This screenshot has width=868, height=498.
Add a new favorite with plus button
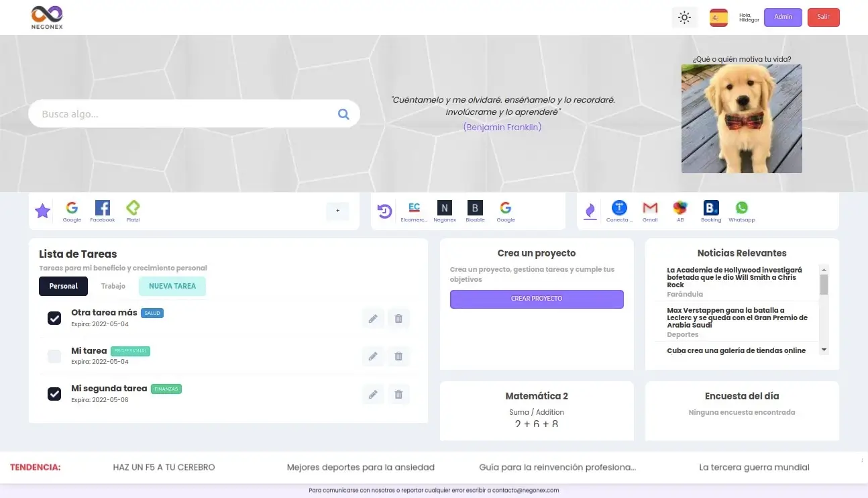(x=337, y=211)
